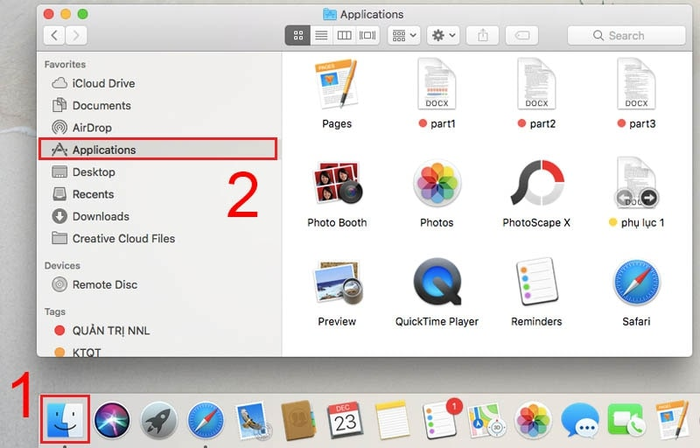Open the Action gear dropdown menu
Viewport: 700px width, 448px height.
pos(442,35)
